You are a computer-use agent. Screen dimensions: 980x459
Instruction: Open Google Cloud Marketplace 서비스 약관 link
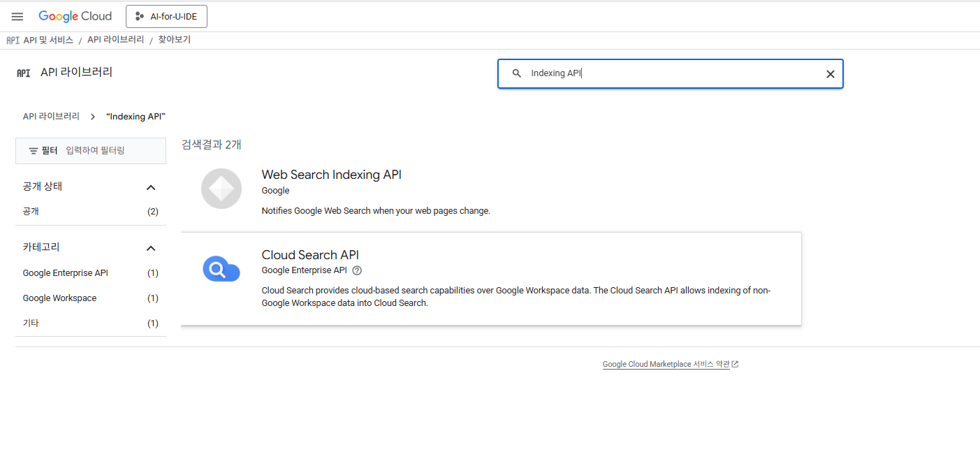tap(666, 365)
